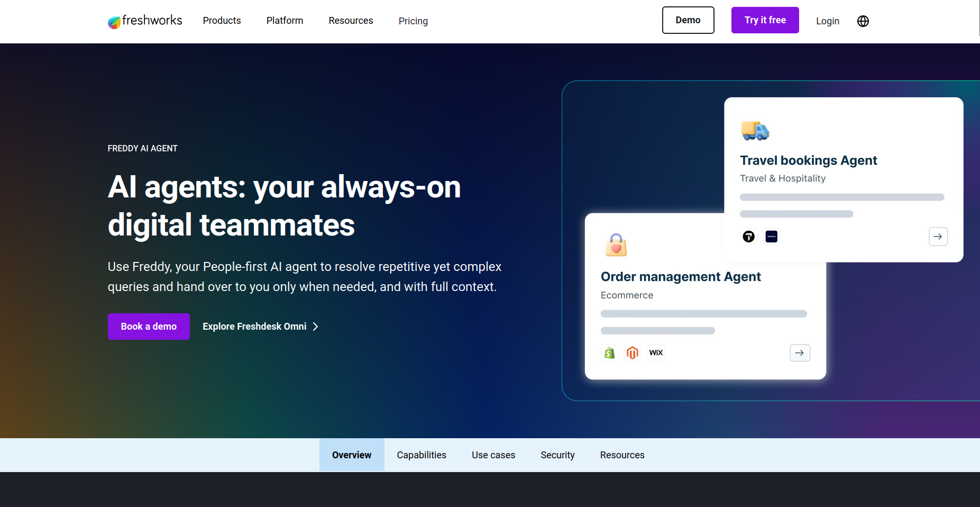Click the black circular T icon on Travel card

pos(748,237)
